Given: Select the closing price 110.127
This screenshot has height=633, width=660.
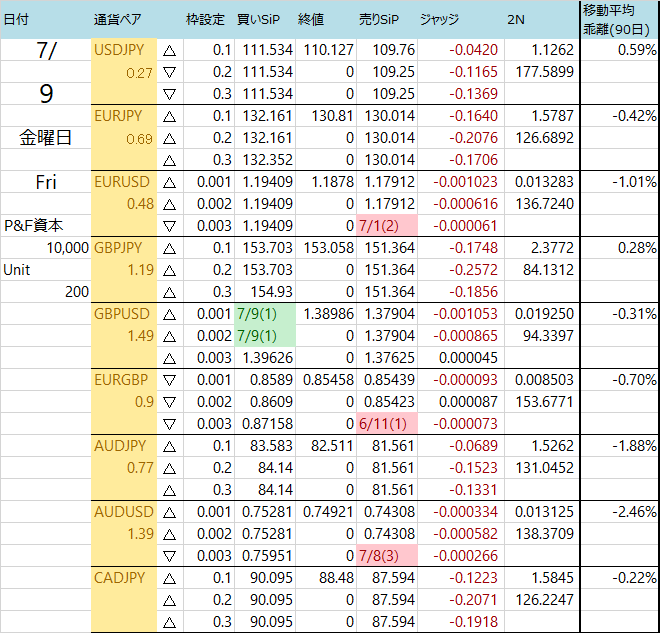Looking at the screenshot, I should (x=326, y=50).
